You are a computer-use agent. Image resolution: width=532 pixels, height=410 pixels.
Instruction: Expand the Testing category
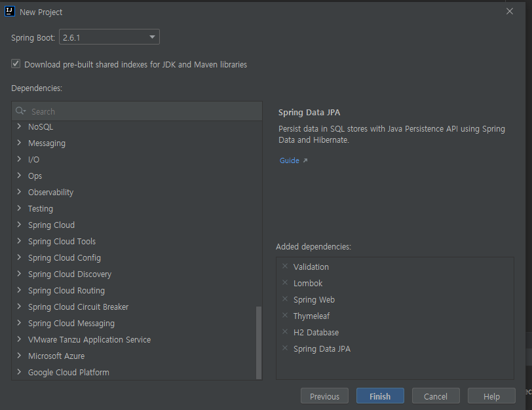click(x=20, y=208)
